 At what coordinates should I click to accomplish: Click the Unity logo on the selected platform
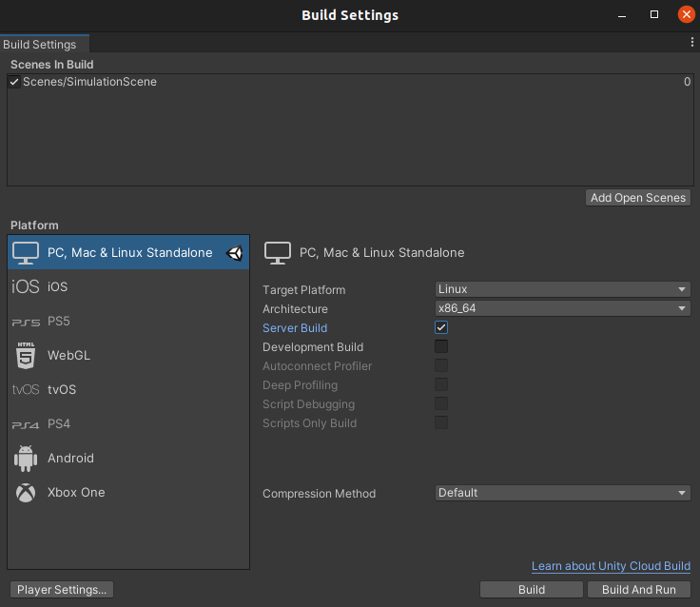[234, 253]
